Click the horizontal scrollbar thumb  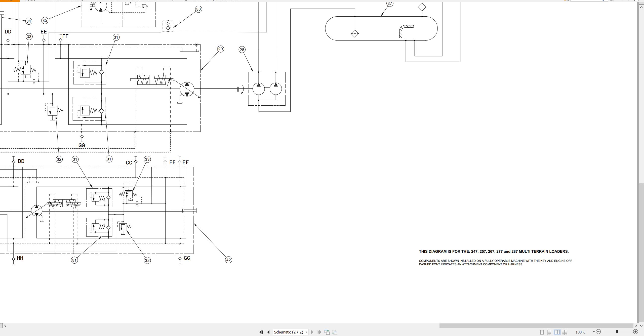[536, 326]
